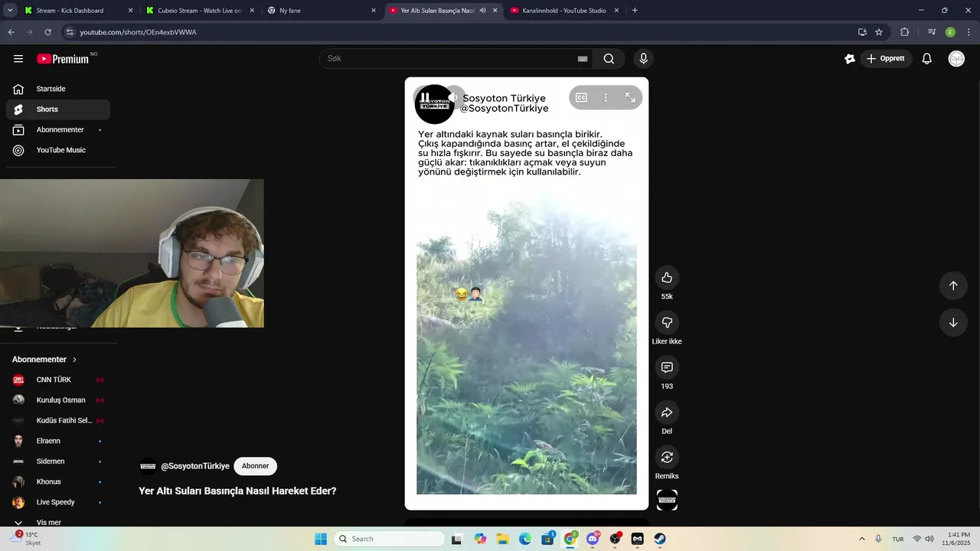The image size is (980, 551).
Task: Pause the playing Short
Action: (x=425, y=97)
